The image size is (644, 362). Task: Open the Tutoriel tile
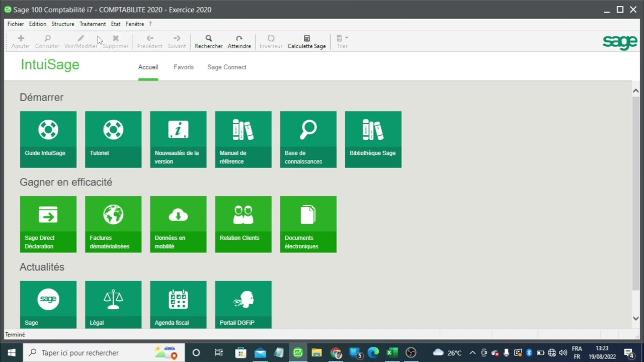(113, 139)
